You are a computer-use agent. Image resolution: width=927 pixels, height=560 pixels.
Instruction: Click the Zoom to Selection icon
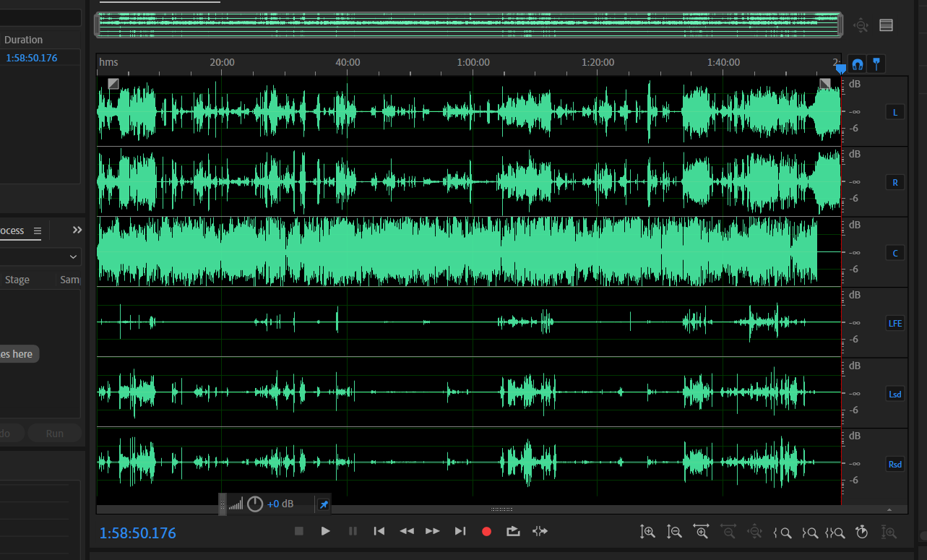click(x=835, y=533)
